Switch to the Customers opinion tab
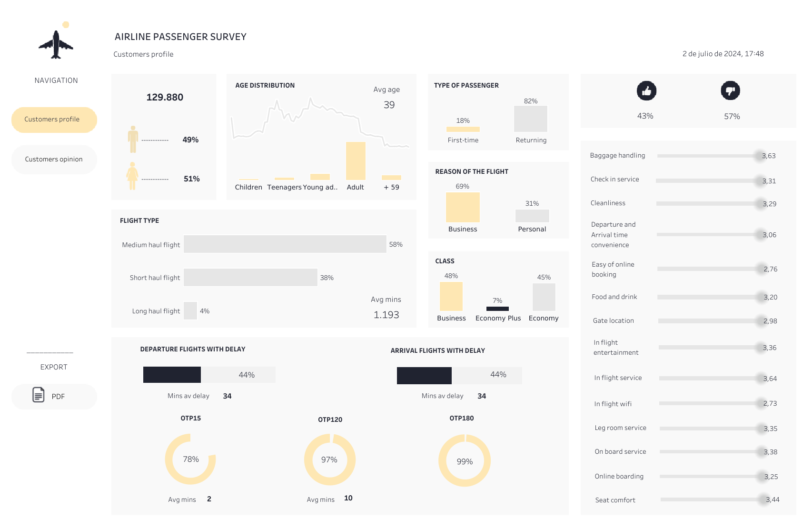Screen dimensions: 812x529 [54, 160]
